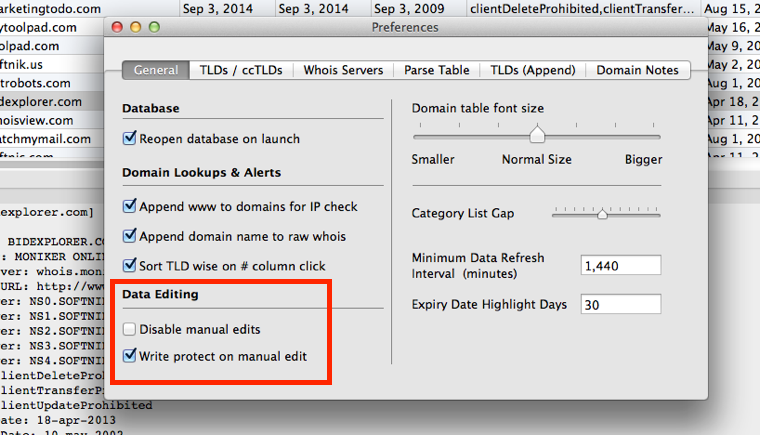Viewport: 760px width, 435px height.
Task: Open the TLDs / ccTLDs tab
Action: click(241, 70)
